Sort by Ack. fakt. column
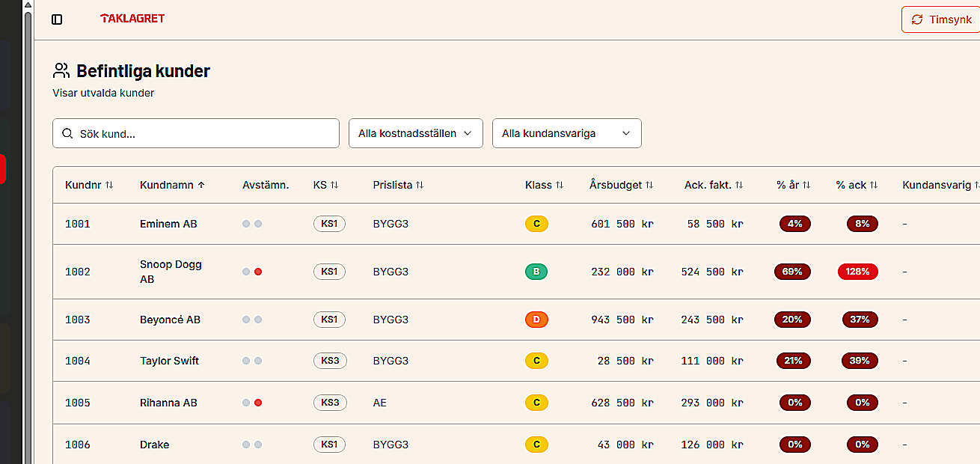980x464 pixels. (x=714, y=185)
